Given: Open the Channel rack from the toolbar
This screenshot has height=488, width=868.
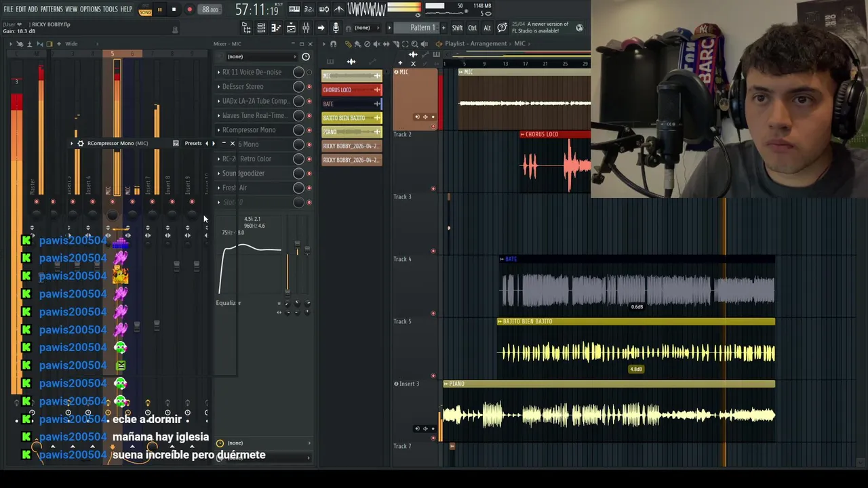Looking at the screenshot, I should pyautogui.click(x=260, y=28).
